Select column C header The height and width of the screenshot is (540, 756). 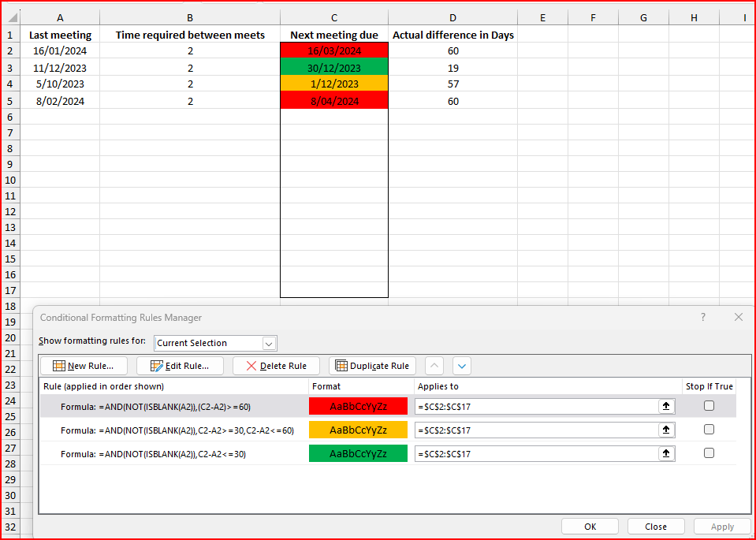[334, 18]
